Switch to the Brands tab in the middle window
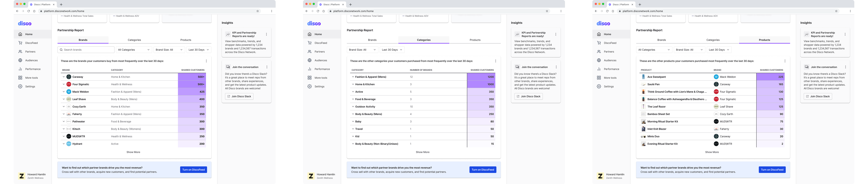This screenshot has height=184, width=868. coord(372,40)
